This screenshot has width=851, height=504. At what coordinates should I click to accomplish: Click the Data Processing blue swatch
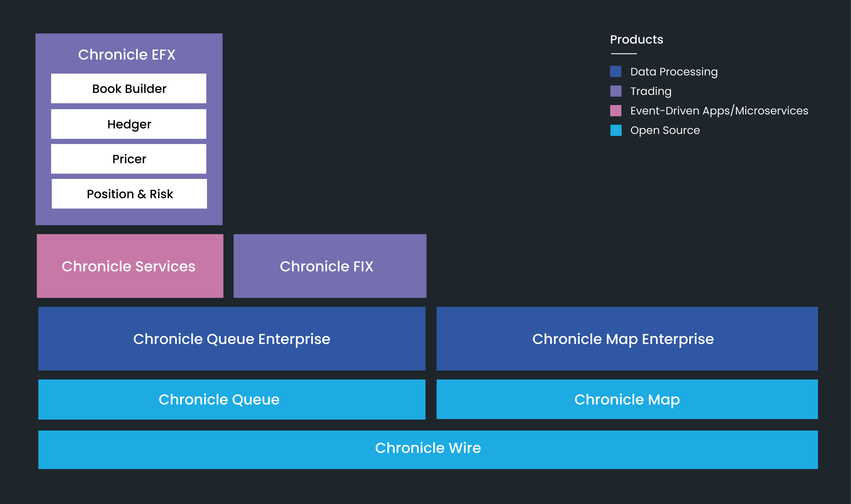click(x=616, y=72)
